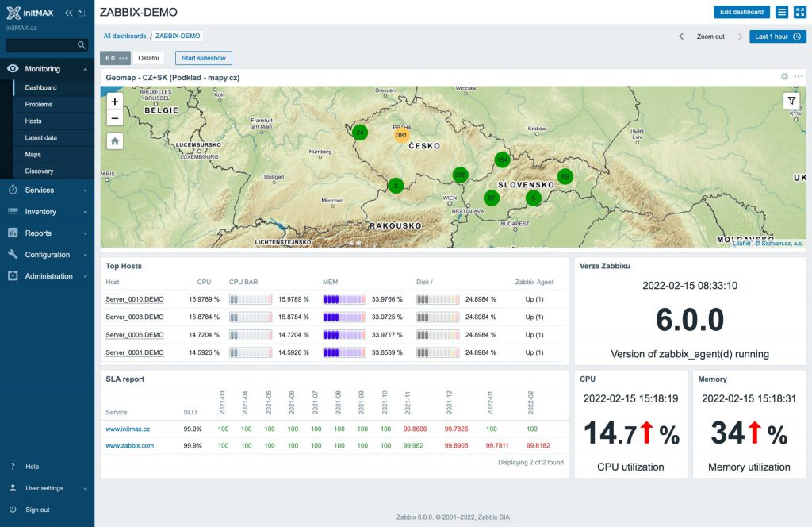Click the hamburger icon beside Edit dashboard
The width and height of the screenshot is (812, 527).
pyautogui.click(x=783, y=12)
